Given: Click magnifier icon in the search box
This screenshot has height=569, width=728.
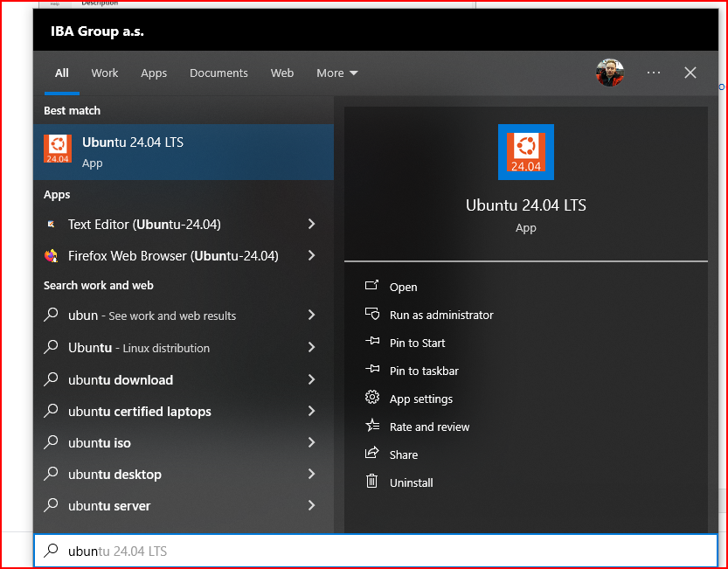Looking at the screenshot, I should point(51,551).
